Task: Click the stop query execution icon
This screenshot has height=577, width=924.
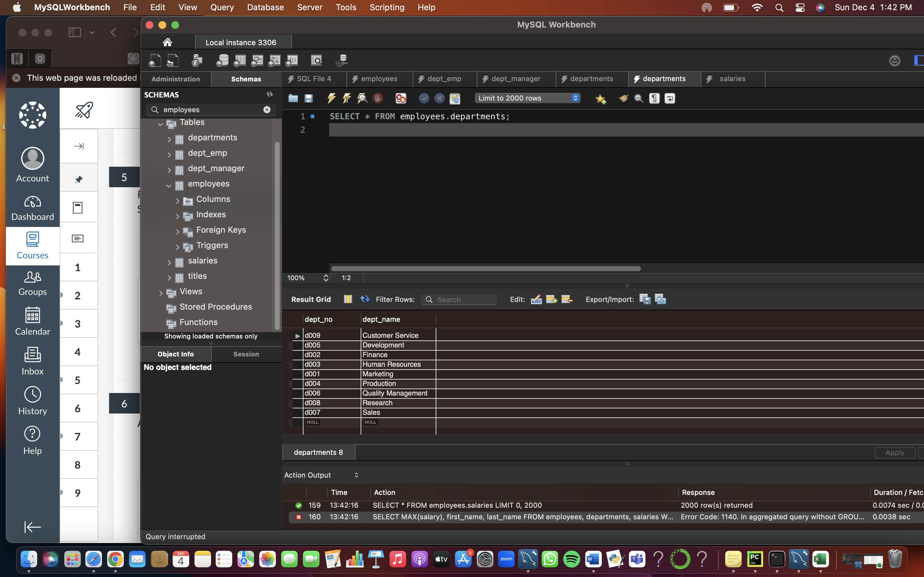Action: click(x=377, y=98)
